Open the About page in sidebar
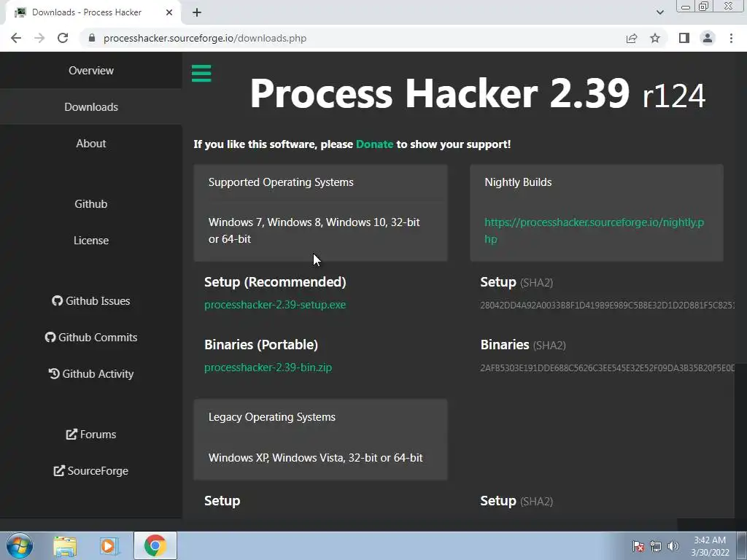Screen dimensions: 747x560 (91, 144)
